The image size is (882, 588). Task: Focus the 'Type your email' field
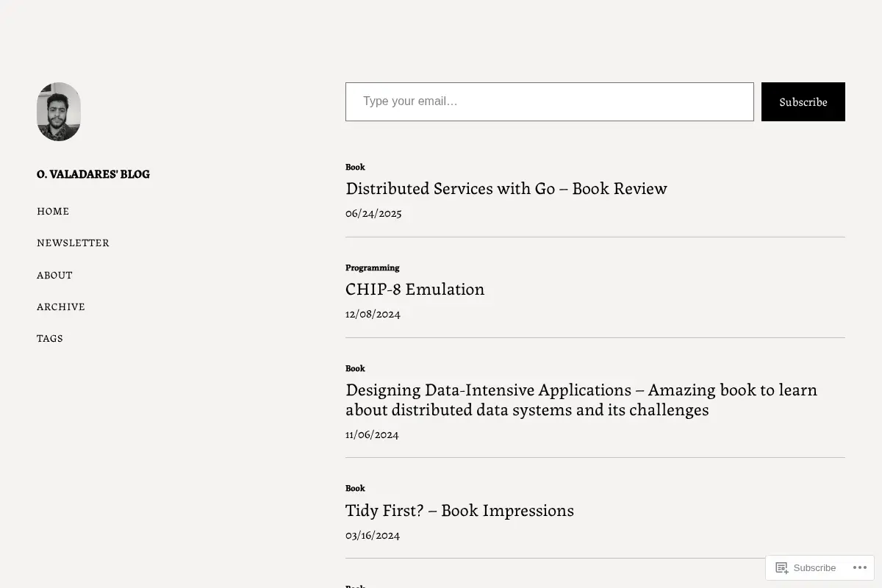click(x=550, y=101)
